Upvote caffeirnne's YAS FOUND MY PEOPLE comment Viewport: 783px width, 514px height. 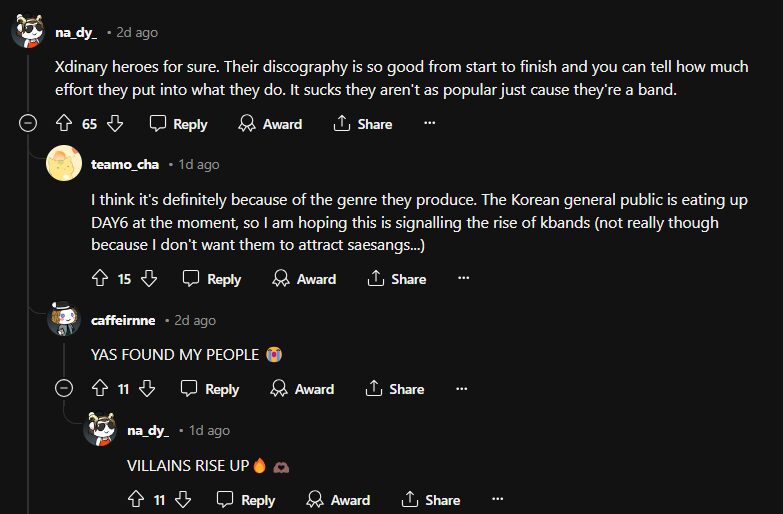point(99,389)
